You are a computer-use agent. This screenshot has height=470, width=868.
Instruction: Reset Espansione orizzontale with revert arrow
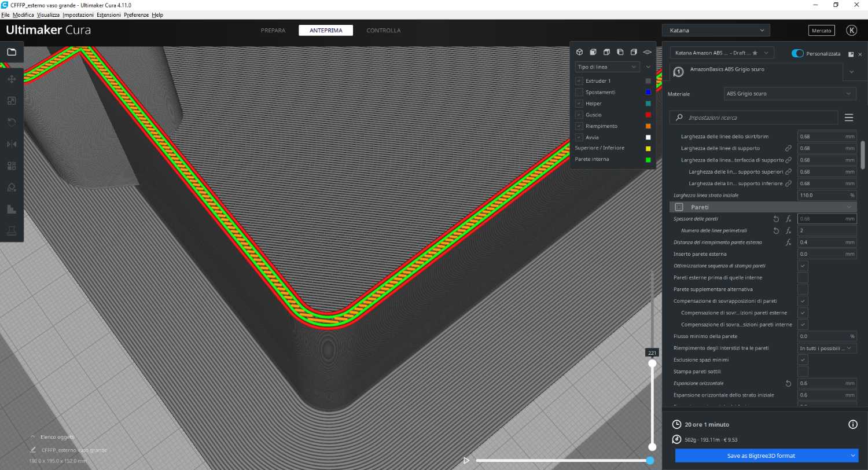coord(788,383)
